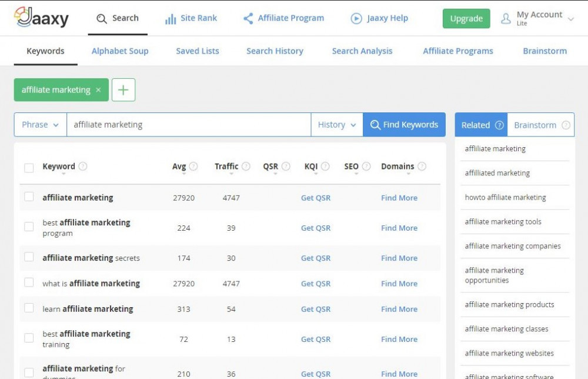Click the Site Rank bar chart icon
Image resolution: width=588 pixels, height=379 pixels.
pos(171,19)
